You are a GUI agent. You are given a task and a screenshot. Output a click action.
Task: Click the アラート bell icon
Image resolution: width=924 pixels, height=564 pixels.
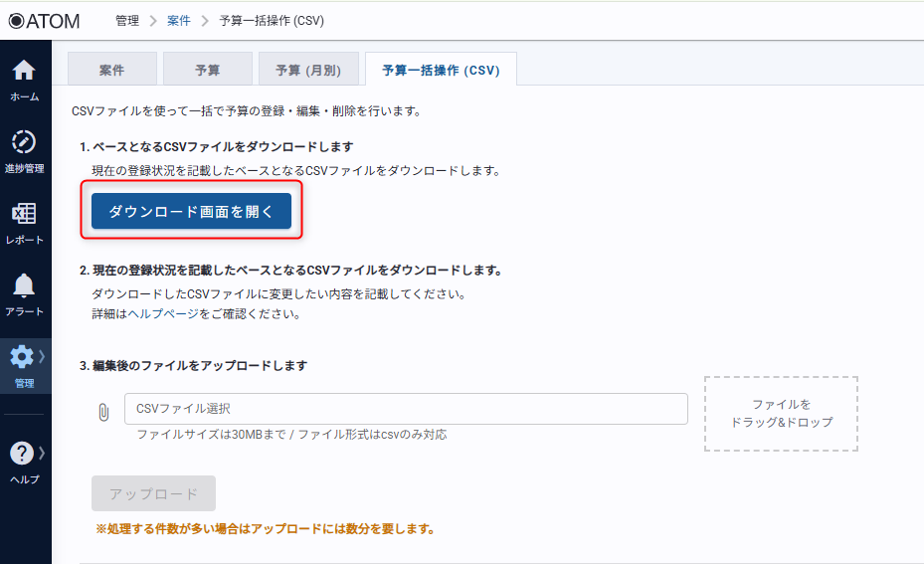pyautogui.click(x=24, y=286)
